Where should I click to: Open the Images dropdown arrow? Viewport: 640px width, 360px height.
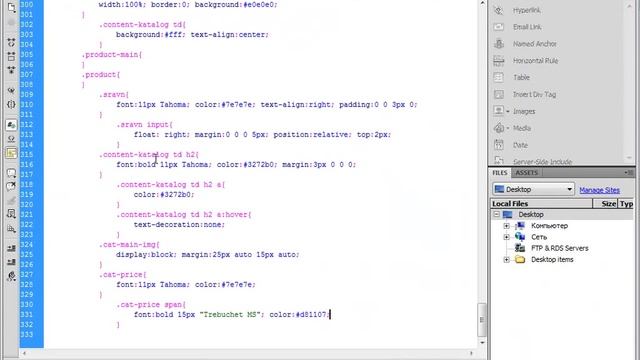[x=508, y=111]
